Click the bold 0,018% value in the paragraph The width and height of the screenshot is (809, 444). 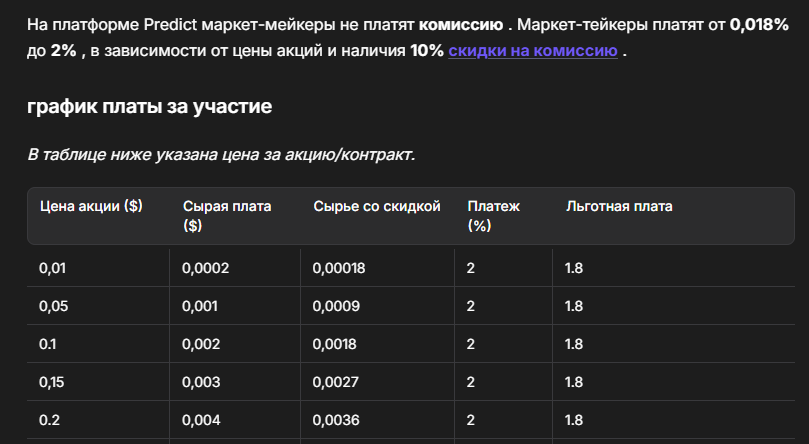tap(759, 24)
